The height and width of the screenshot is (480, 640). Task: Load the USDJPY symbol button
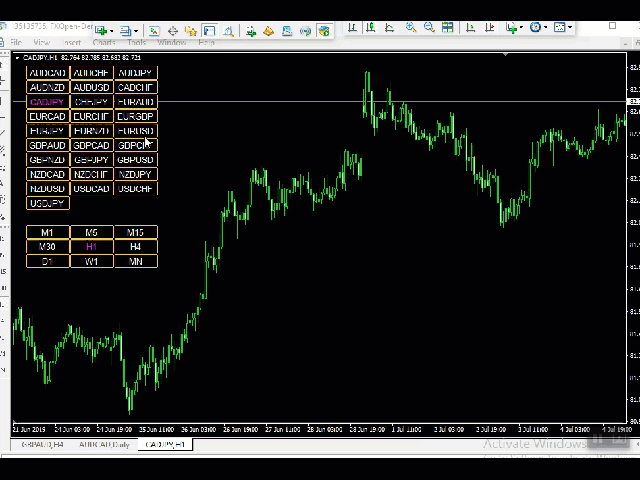[48, 203]
